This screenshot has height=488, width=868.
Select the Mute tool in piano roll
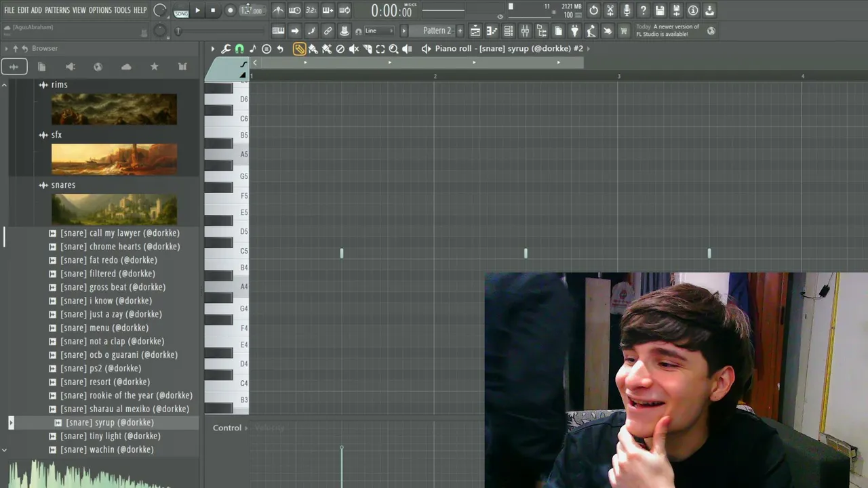click(x=353, y=49)
